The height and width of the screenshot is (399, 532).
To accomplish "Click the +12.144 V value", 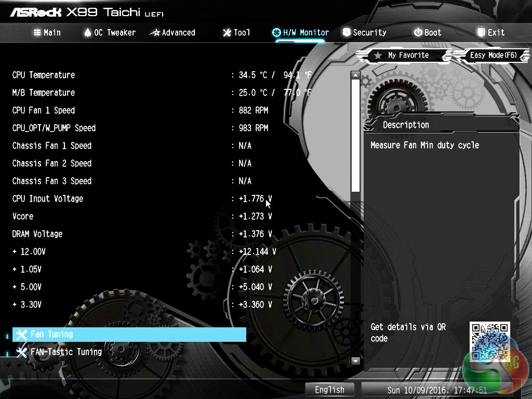I will 257,251.
